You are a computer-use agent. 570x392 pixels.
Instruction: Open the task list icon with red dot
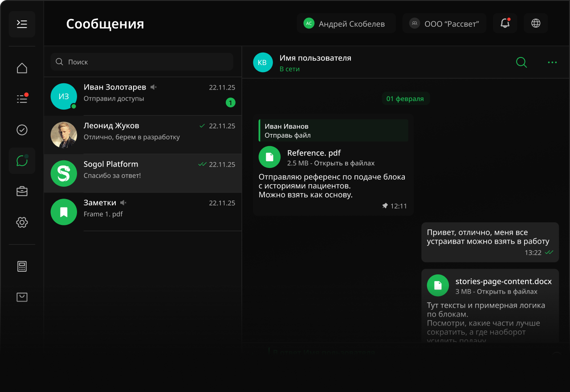pyautogui.click(x=22, y=98)
